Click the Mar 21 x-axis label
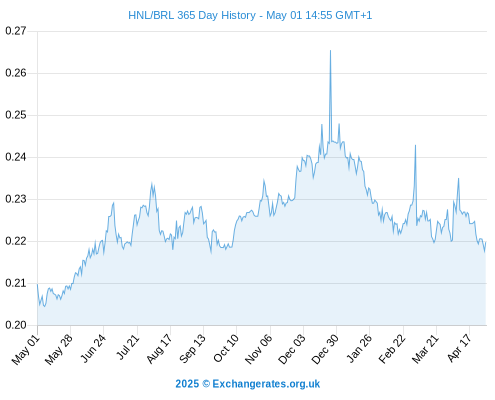The height and width of the screenshot is (400, 495). click(x=425, y=349)
